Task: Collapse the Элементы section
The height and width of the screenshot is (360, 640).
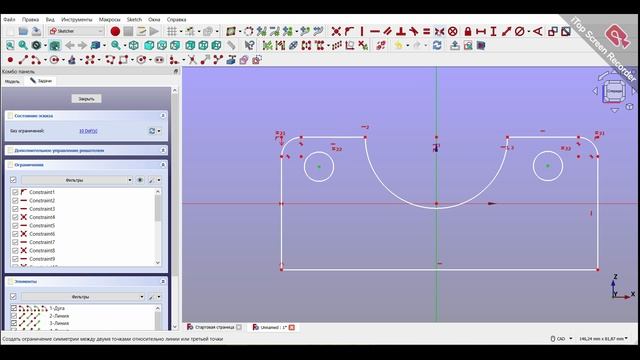Action: click(163, 282)
